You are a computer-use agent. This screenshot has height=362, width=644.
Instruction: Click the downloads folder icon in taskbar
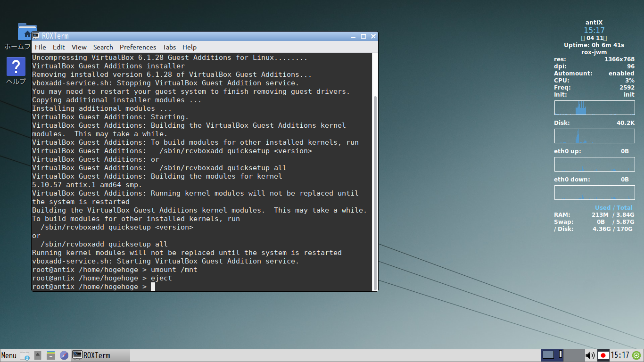point(25,355)
